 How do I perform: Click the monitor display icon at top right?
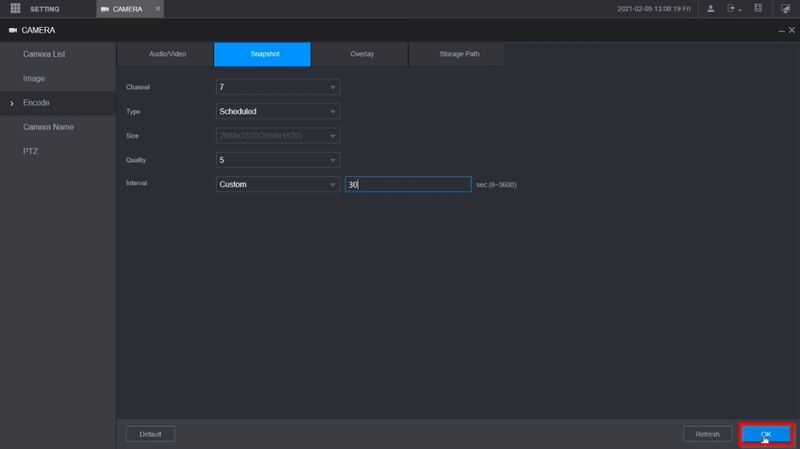coord(785,9)
